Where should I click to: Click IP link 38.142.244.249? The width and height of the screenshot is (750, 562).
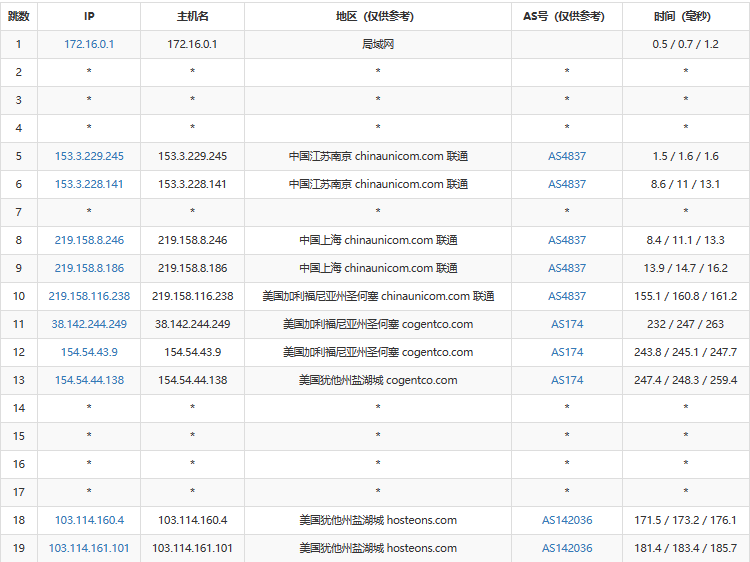[89, 324]
